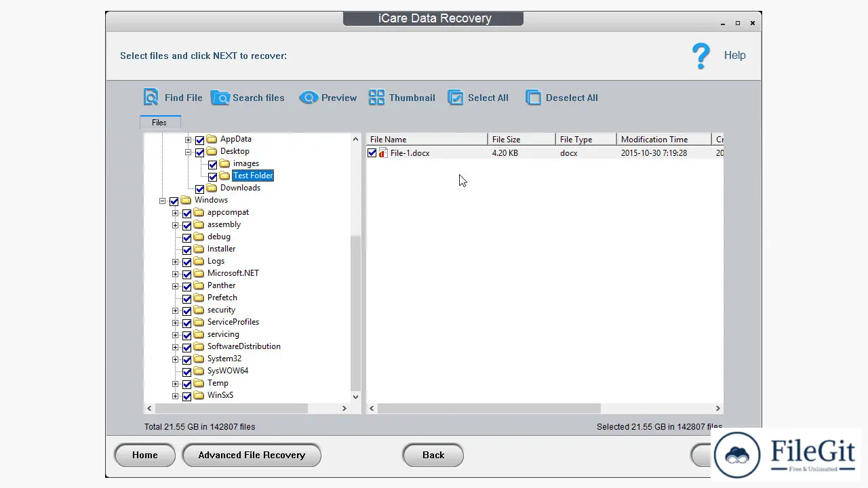Open the Preview eye icon
The height and width of the screenshot is (488, 868).
point(309,98)
